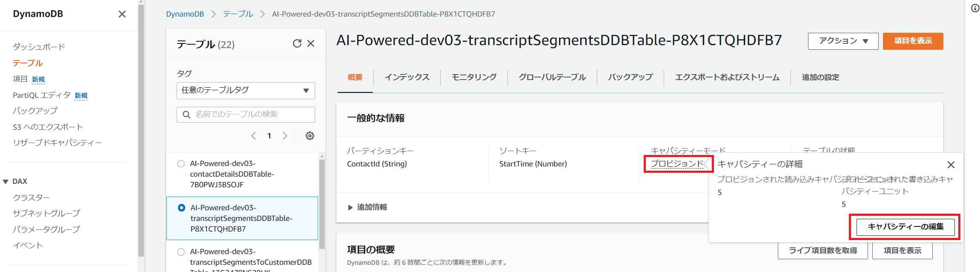Open イベント in the sidebar
This screenshot has width=980, height=272.
pos(28,246)
